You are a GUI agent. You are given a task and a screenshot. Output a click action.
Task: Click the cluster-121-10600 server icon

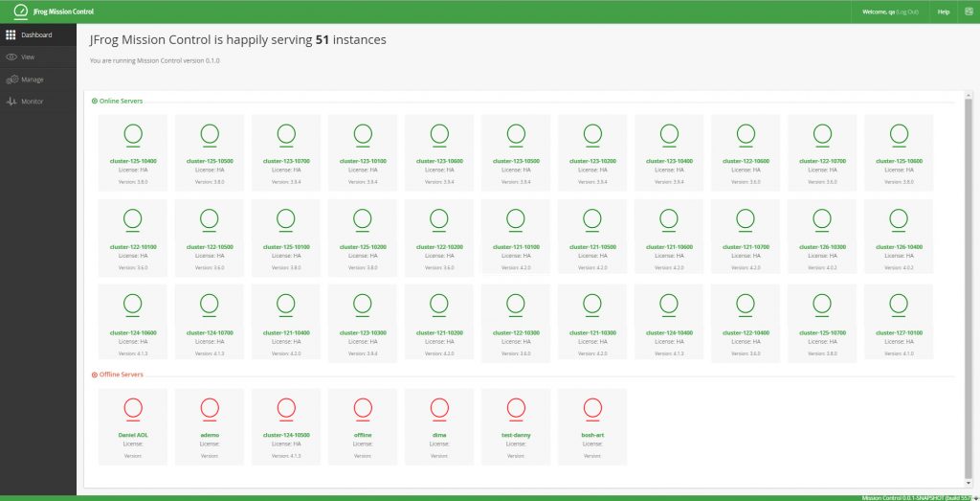(x=669, y=220)
